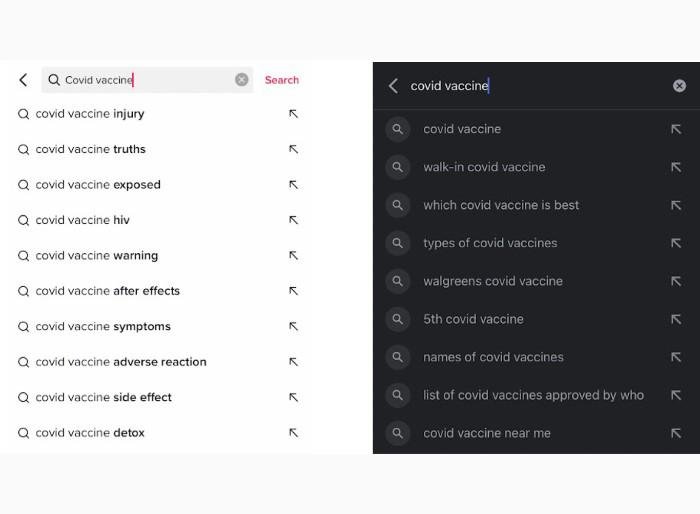Image resolution: width=700 pixels, height=514 pixels.
Task: Pick 'list of covid vaccines approved by who'
Action: [x=536, y=395]
